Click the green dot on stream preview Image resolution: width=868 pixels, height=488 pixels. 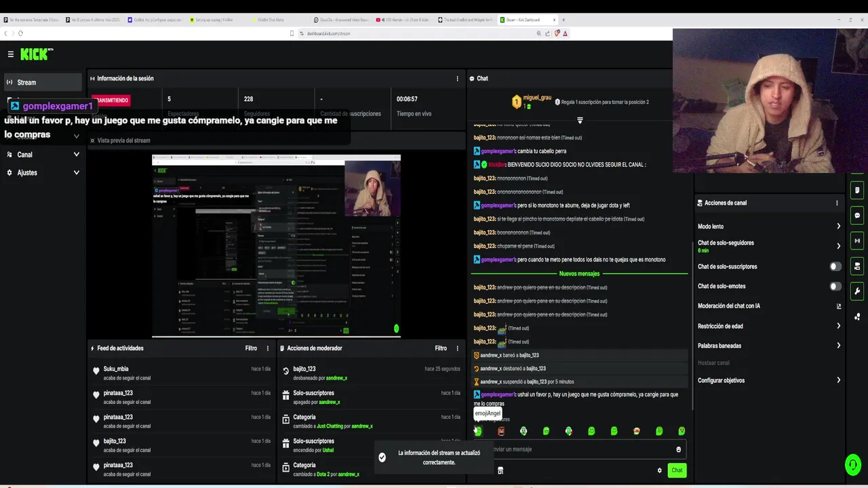[x=397, y=329]
